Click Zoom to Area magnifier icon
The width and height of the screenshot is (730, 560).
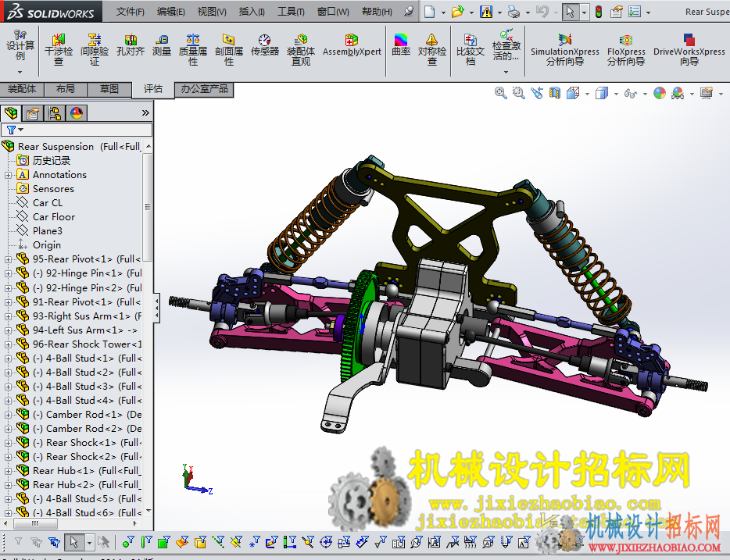click(x=519, y=93)
